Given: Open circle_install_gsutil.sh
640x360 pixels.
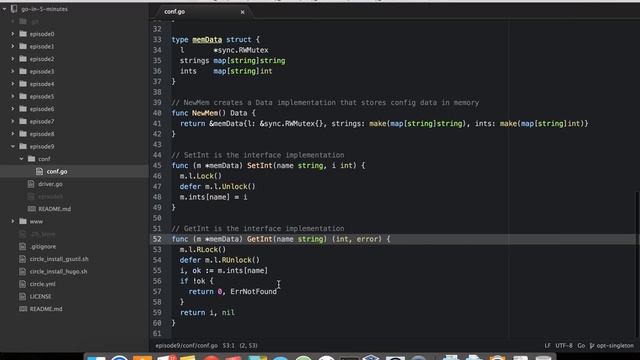Looking at the screenshot, I should point(59,259).
